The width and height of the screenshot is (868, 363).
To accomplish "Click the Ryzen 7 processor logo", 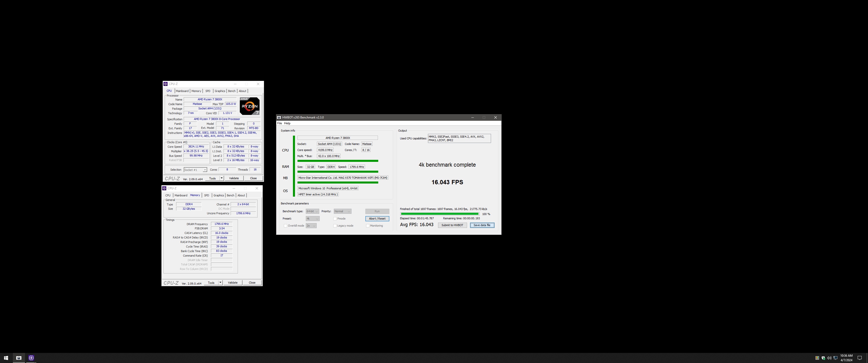I will click(x=250, y=106).
